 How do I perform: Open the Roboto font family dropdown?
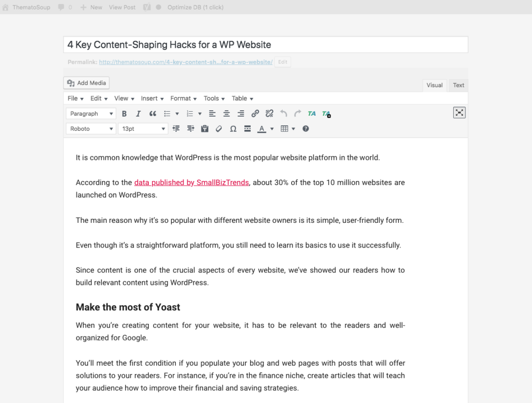(x=91, y=129)
